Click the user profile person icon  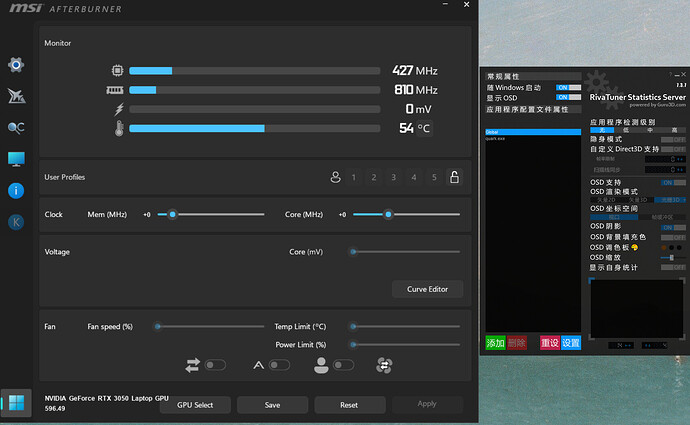click(x=335, y=177)
